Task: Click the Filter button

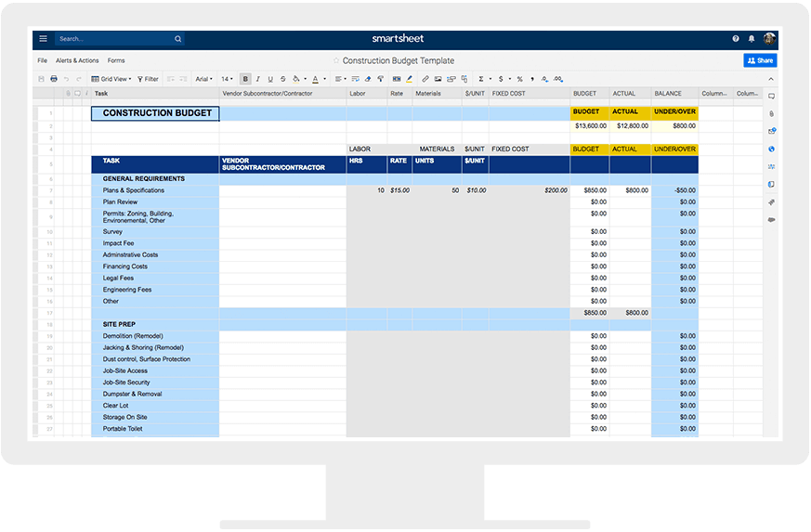Action: tap(148, 79)
